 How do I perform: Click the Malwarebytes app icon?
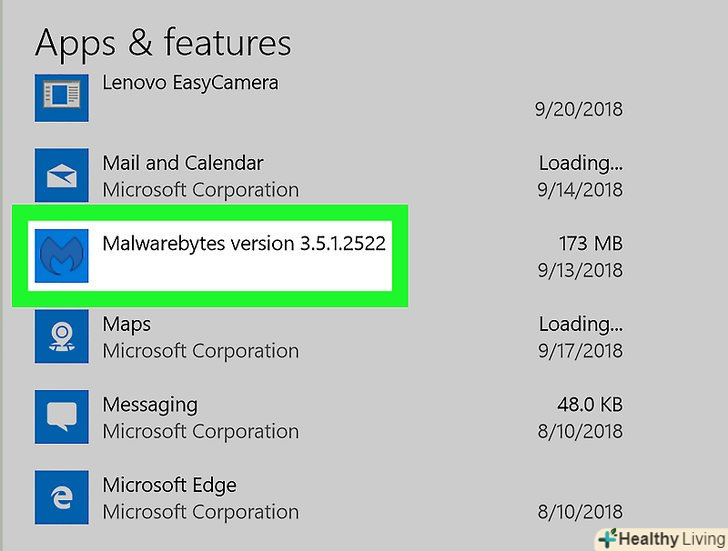pyautogui.click(x=62, y=257)
